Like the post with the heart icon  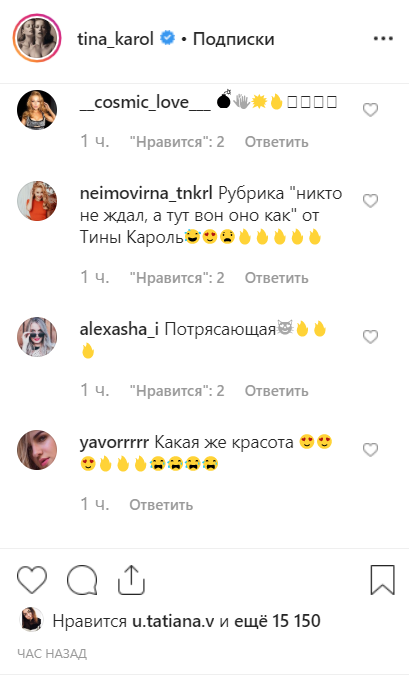pyautogui.click(x=32, y=580)
